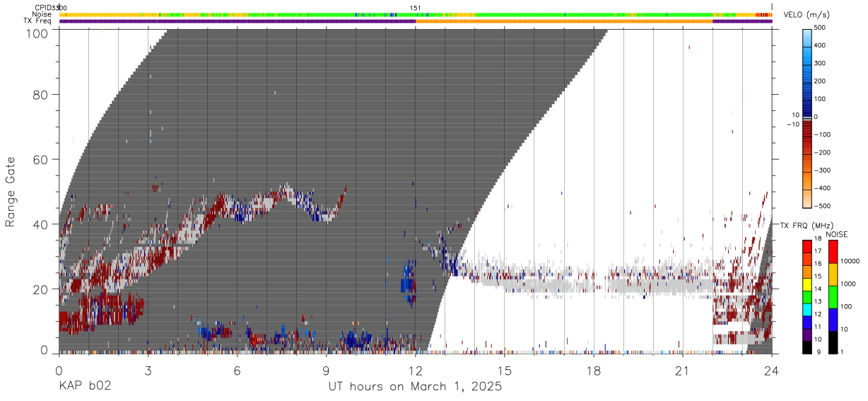Click the 12 label on TX FRQ legend
868x401 pixels.
click(818, 314)
